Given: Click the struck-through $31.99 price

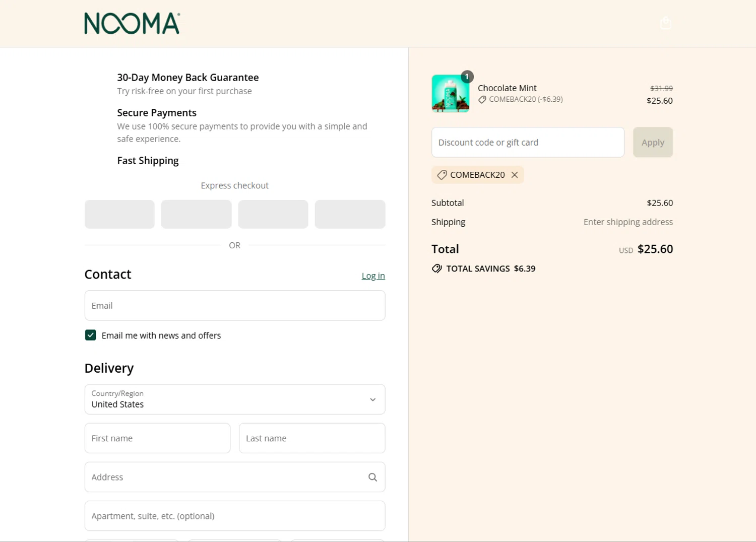Looking at the screenshot, I should pos(661,88).
